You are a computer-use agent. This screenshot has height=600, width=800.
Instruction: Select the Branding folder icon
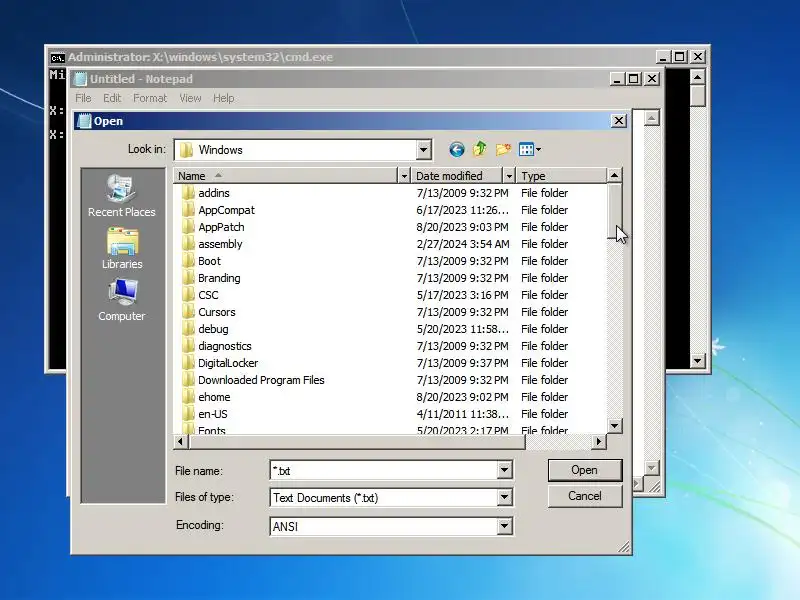pyautogui.click(x=189, y=278)
